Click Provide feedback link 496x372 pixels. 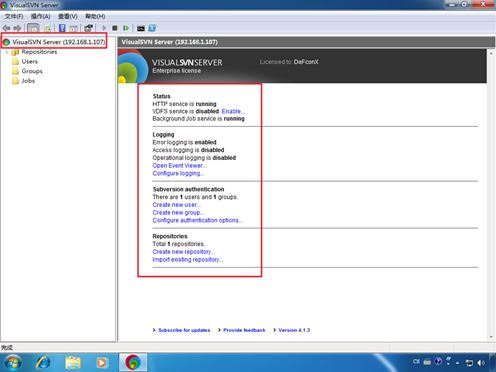point(244,330)
